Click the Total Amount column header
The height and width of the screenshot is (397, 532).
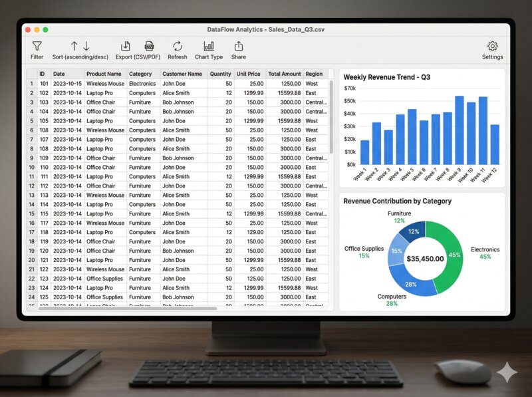(284, 74)
